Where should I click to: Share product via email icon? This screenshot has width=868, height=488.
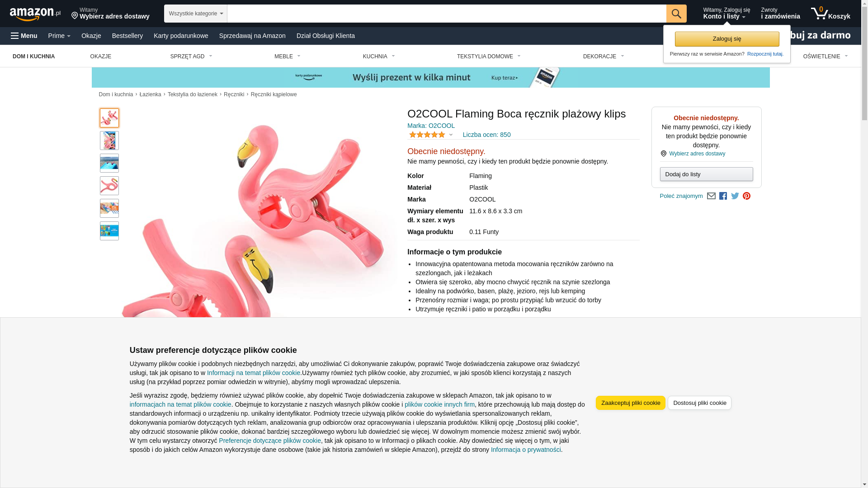pos(711,196)
